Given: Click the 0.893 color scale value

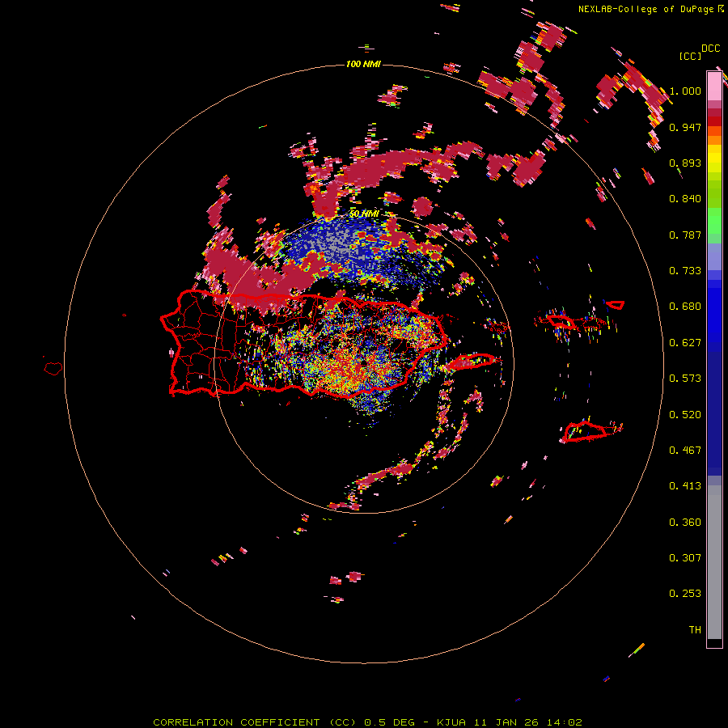Looking at the screenshot, I should point(685,163).
